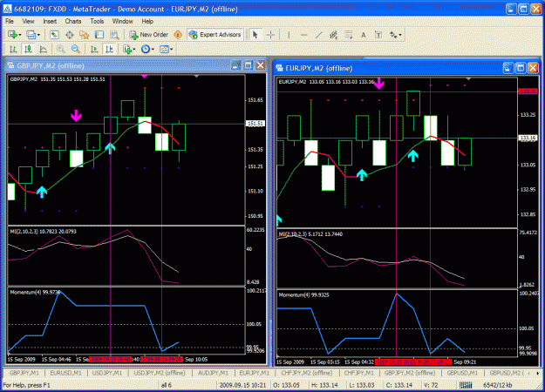Screen dimensions: 545x392
Task: Open the Help menu
Action: point(147,21)
